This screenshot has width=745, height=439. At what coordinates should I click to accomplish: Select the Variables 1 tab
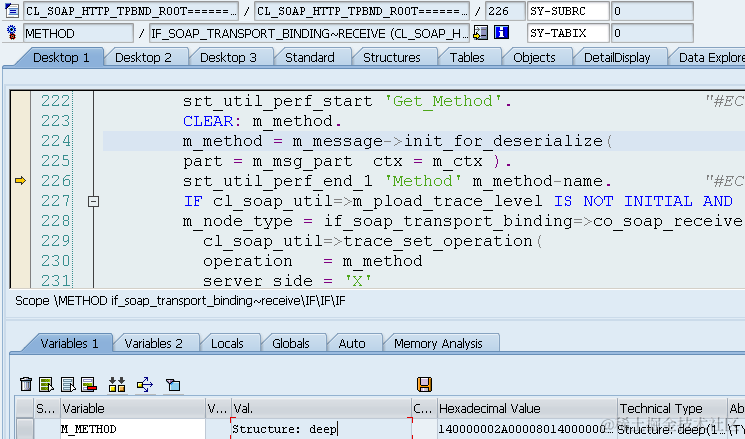coord(69,343)
